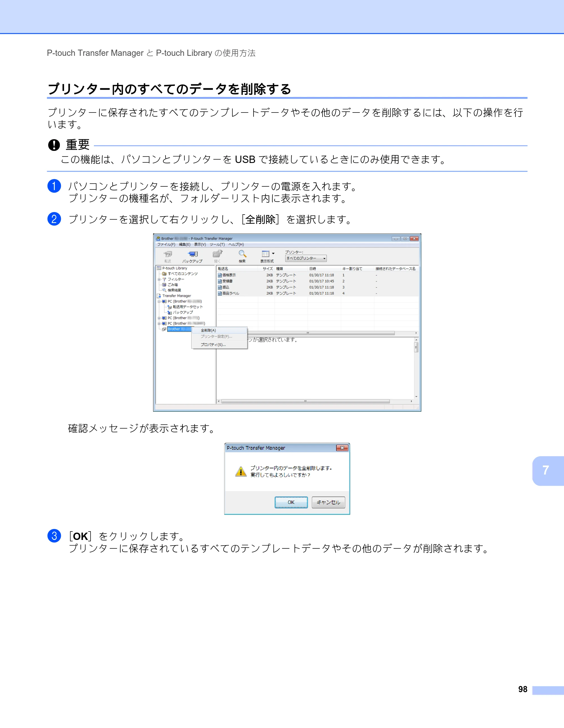The image size is (564, 728).
Task: Click the warning triangle icon in dialog
Action: tap(241, 471)
